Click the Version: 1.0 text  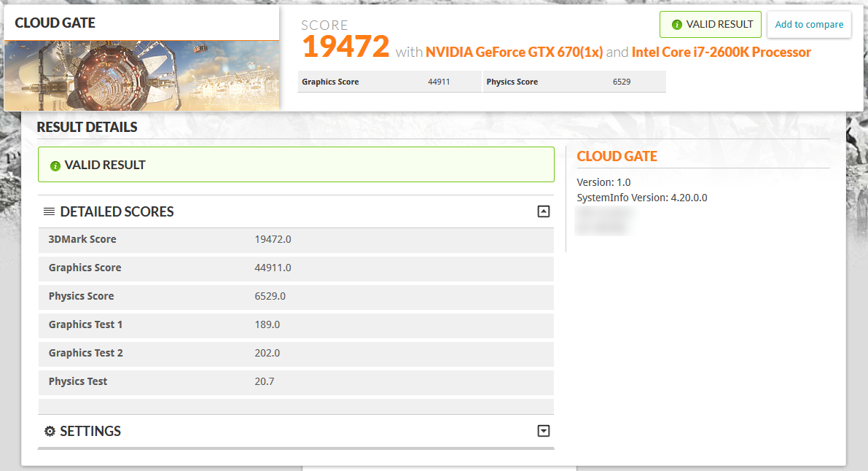point(603,182)
